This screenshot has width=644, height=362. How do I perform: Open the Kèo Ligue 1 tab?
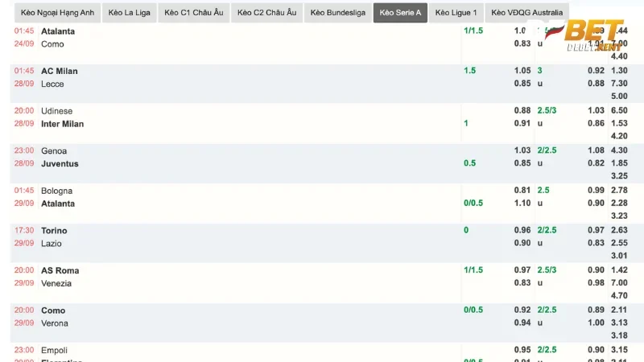456,13
